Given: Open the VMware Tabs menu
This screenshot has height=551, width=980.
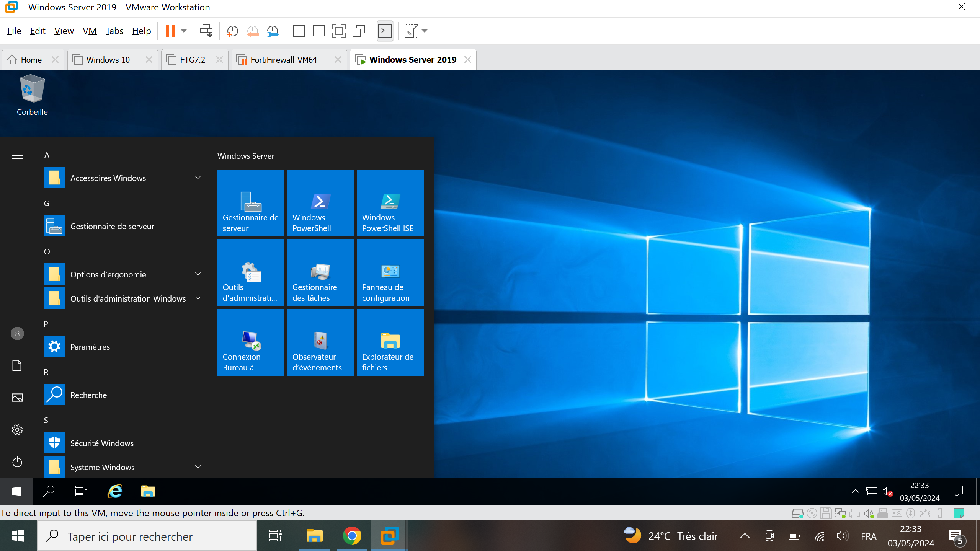Looking at the screenshot, I should pyautogui.click(x=114, y=31).
